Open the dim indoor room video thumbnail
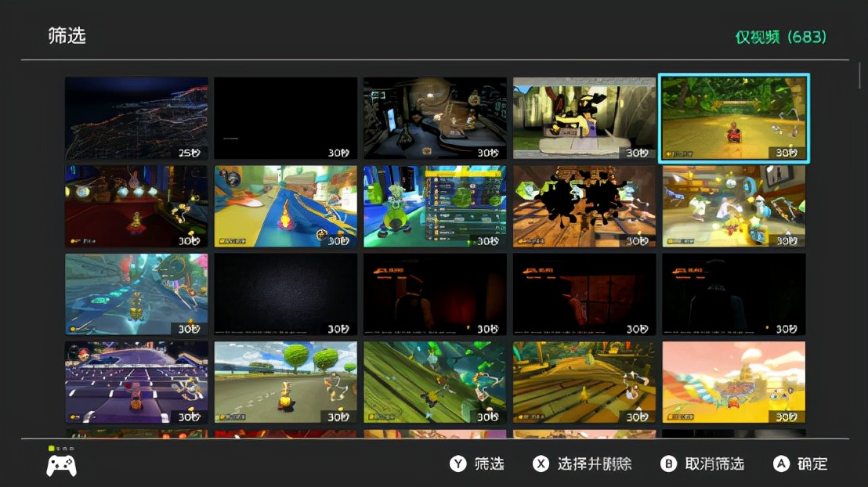 435,118
